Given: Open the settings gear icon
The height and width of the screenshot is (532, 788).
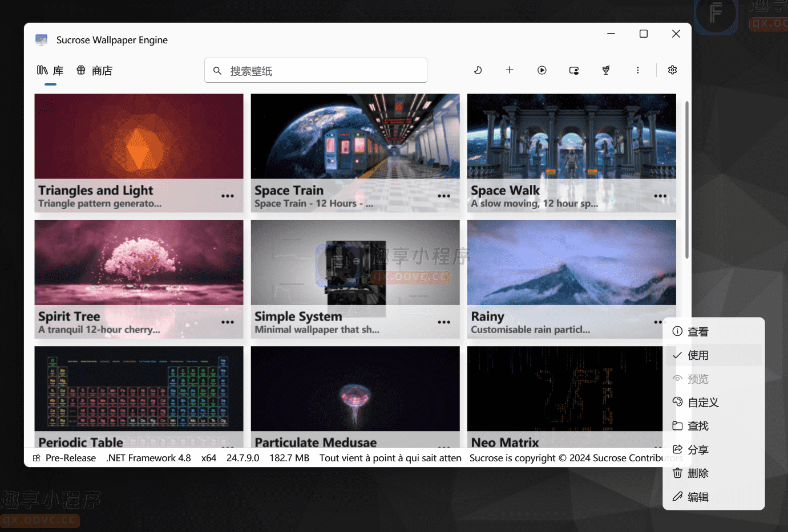Looking at the screenshot, I should point(673,70).
